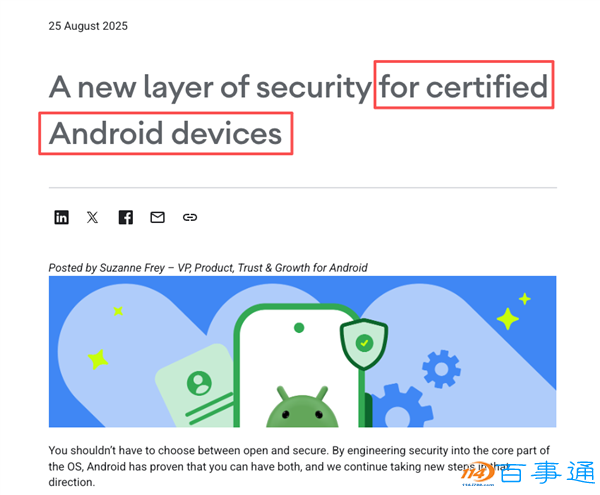Click the Android robot head in the banner

pos(302,407)
